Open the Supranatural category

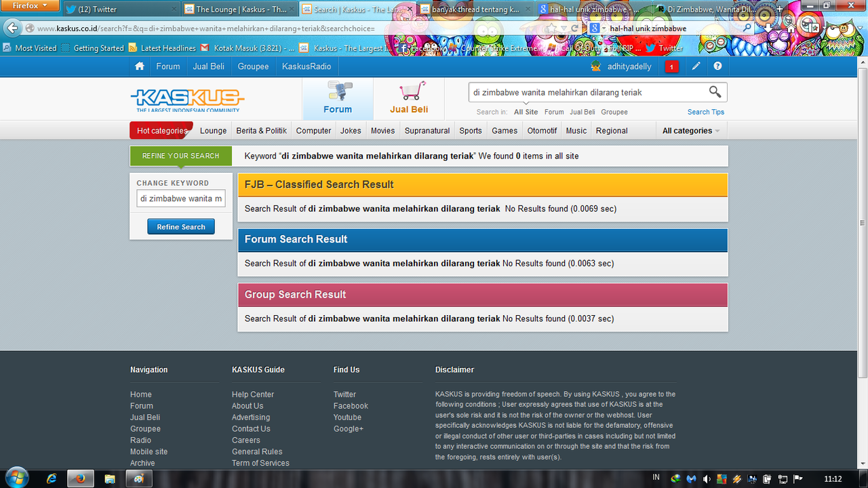(427, 131)
